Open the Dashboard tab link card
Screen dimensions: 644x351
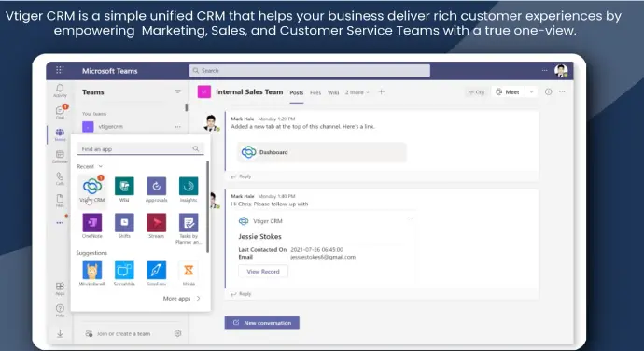click(322, 152)
